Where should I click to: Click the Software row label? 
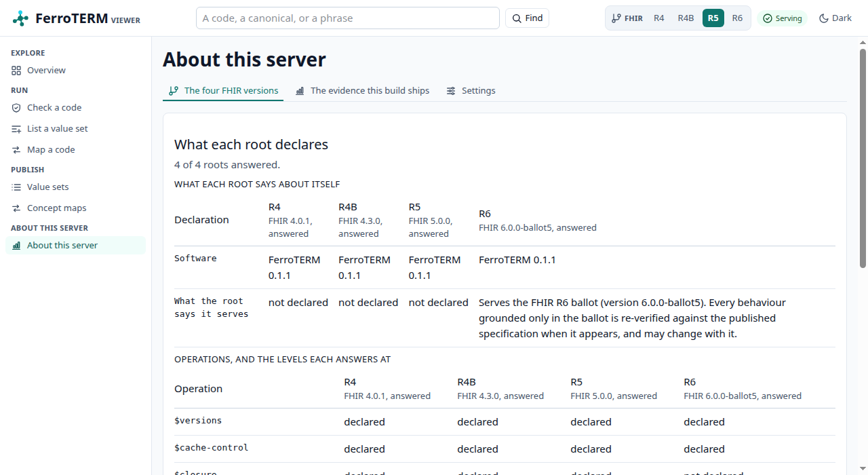(195, 259)
